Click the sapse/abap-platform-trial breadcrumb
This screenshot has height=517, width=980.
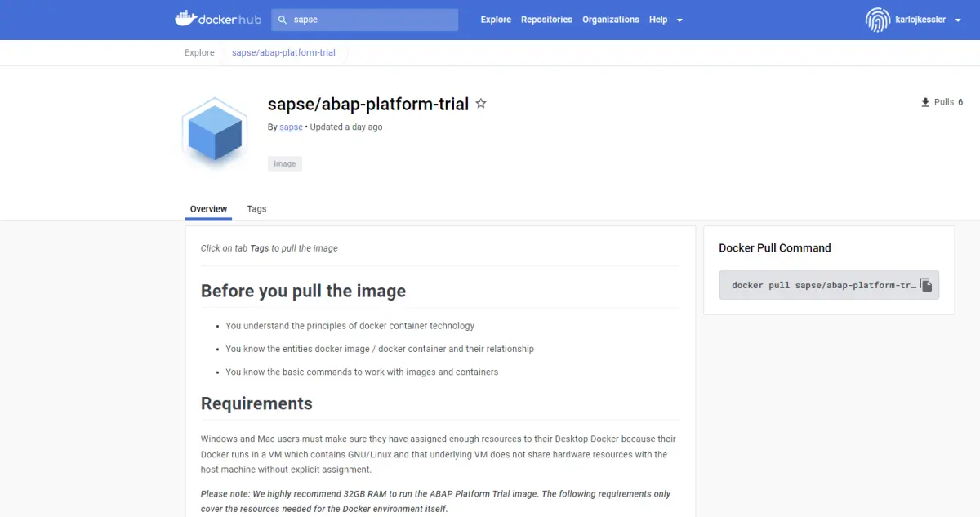[283, 52]
